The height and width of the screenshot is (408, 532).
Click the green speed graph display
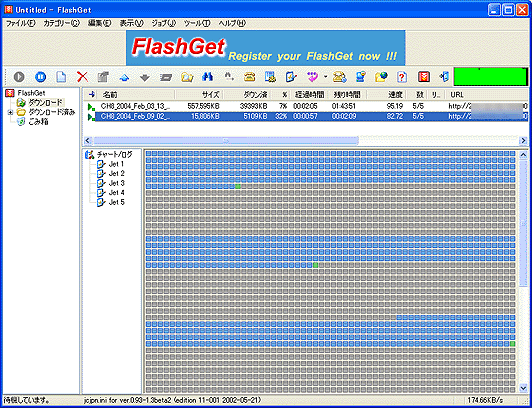tap(491, 77)
